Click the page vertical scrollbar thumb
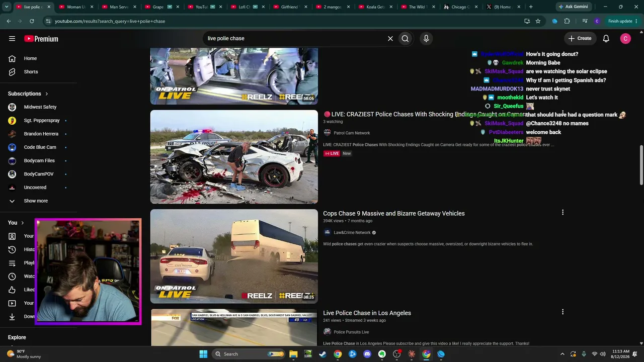 (x=641, y=165)
